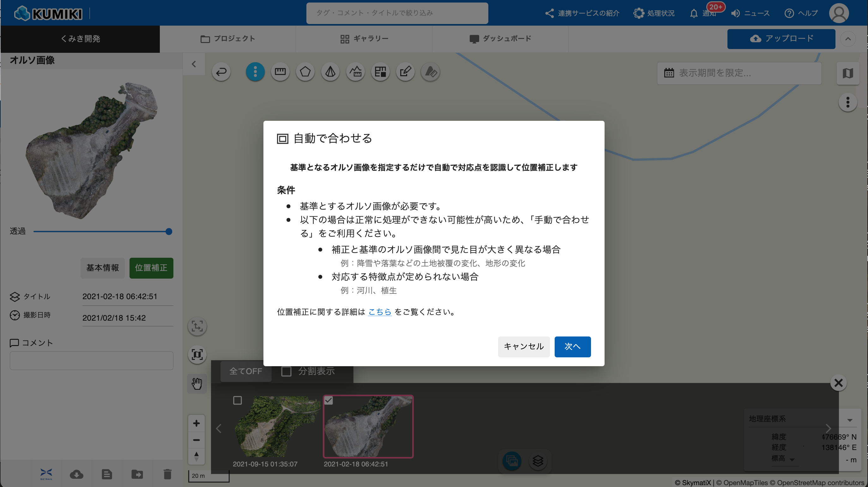Click the layers stack icon at bottom
Viewport: 868px width, 487px height.
pyautogui.click(x=538, y=461)
